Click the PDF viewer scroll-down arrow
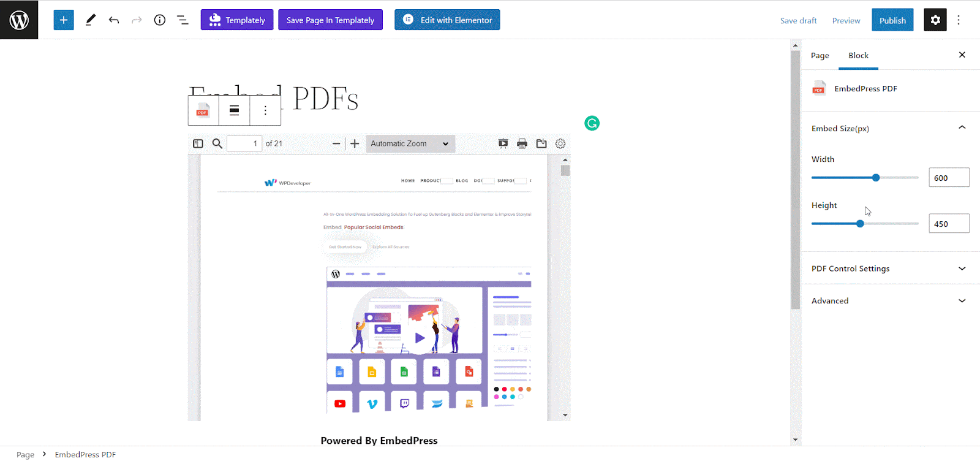The image size is (980, 461). [565, 415]
